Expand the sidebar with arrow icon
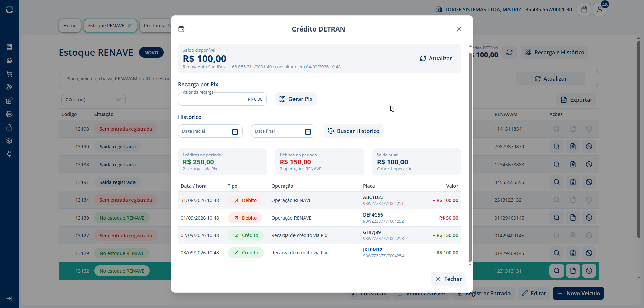This screenshot has height=308, width=644. tap(9, 299)
